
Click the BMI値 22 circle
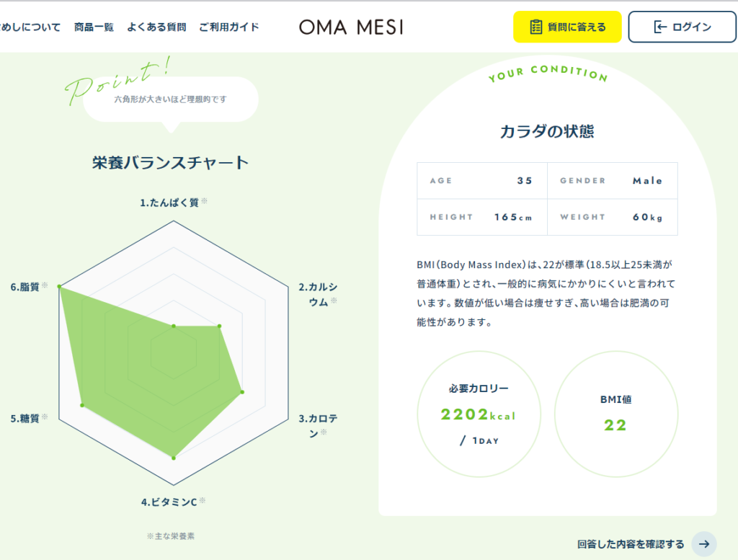tap(616, 414)
